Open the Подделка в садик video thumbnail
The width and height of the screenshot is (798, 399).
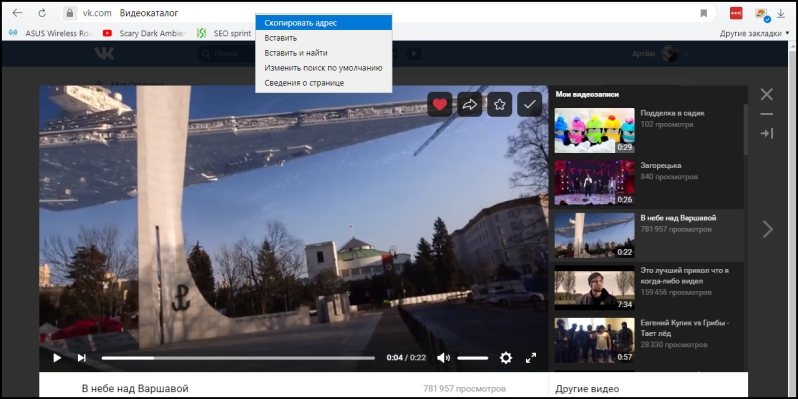(x=594, y=130)
